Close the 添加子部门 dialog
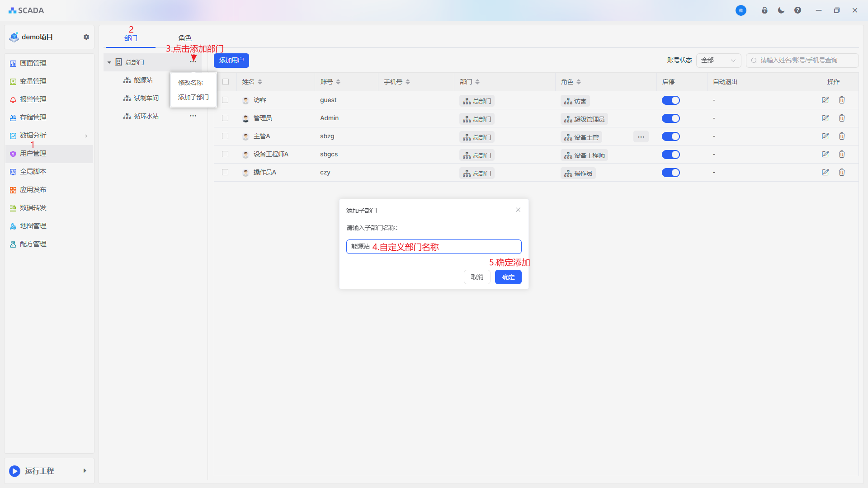Viewport: 868px width, 488px height. pos(518,210)
